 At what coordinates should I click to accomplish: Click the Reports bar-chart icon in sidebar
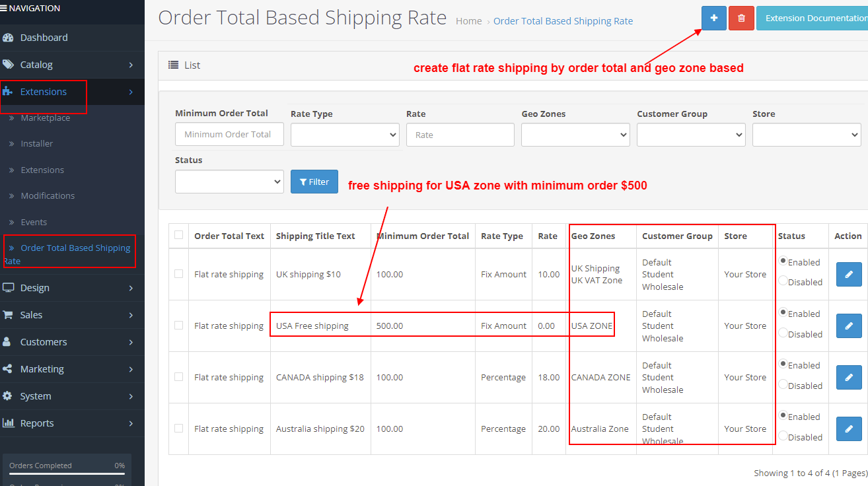tap(9, 423)
